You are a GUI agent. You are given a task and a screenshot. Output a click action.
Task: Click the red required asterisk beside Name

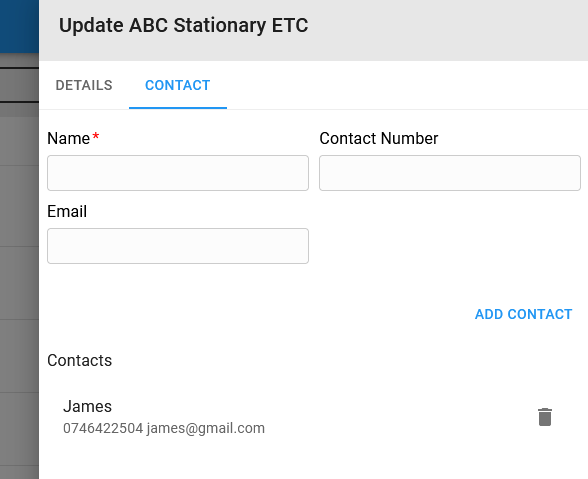[x=96, y=136]
